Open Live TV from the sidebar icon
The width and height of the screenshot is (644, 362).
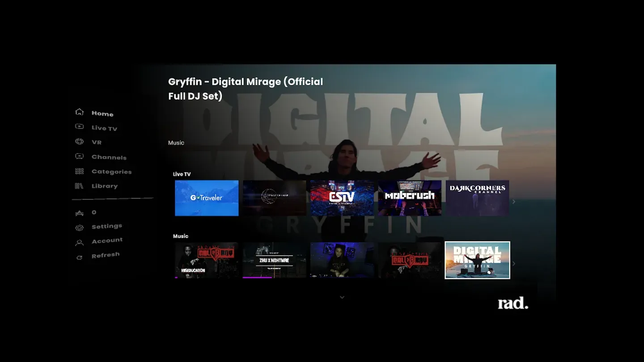pyautogui.click(x=79, y=127)
